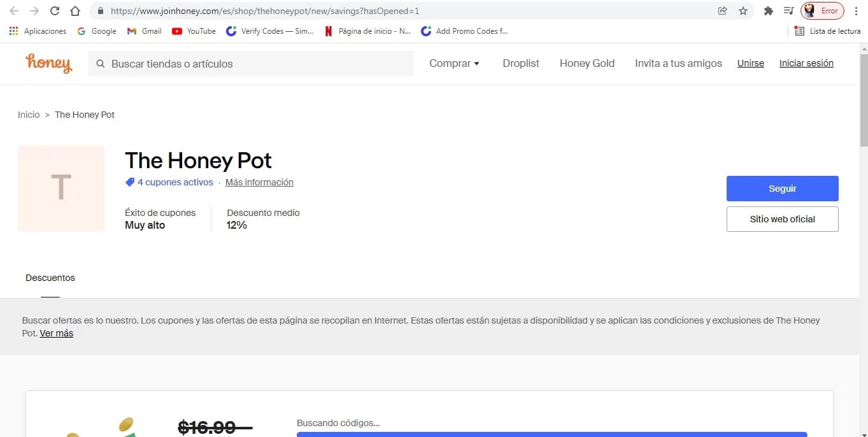
Task: Expand the Comprar dropdown menu
Action: tap(454, 63)
